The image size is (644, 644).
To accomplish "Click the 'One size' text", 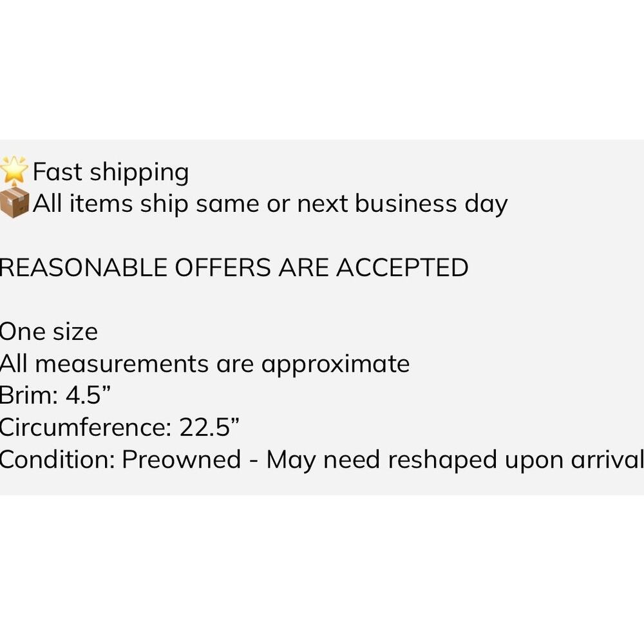I will point(49,332).
